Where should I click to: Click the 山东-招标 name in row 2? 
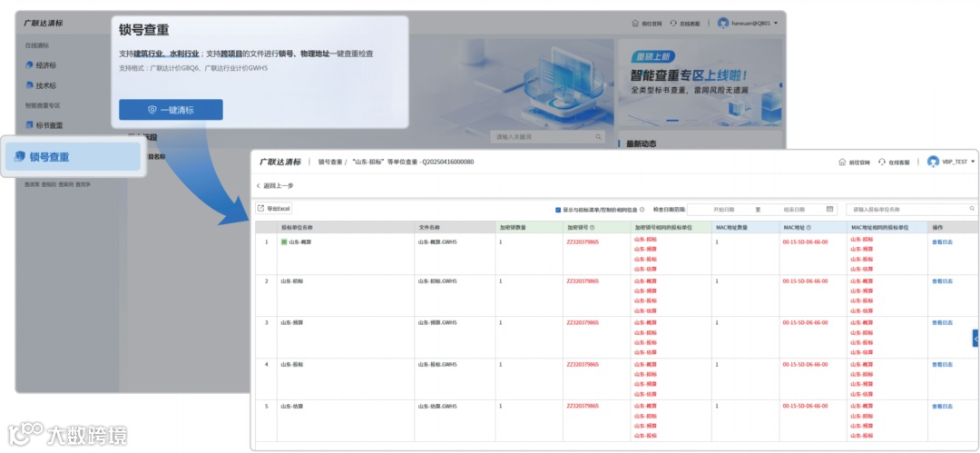292,281
